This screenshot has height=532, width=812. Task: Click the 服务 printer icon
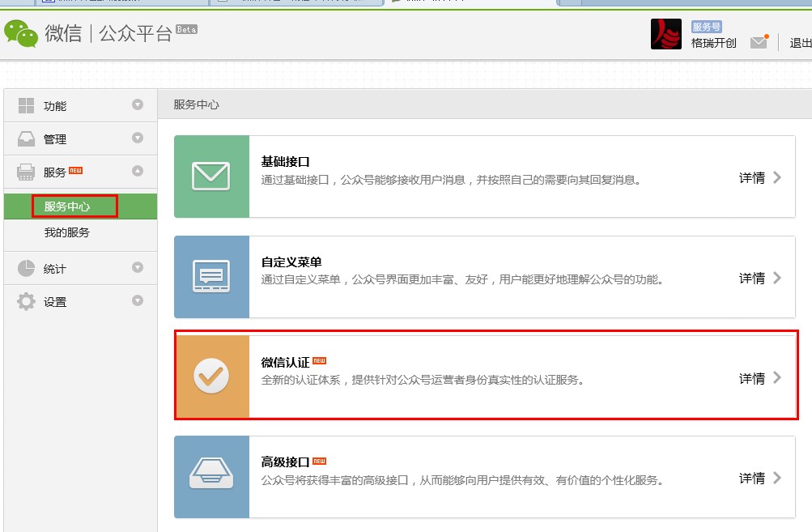tap(26, 172)
